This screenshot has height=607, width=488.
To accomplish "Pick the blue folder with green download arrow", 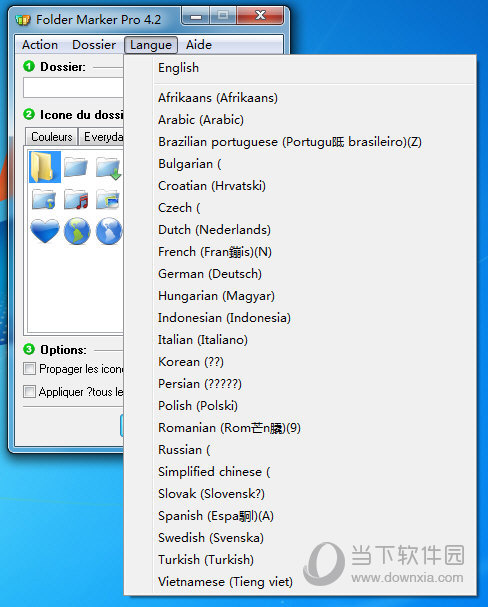I will pyautogui.click(x=108, y=168).
